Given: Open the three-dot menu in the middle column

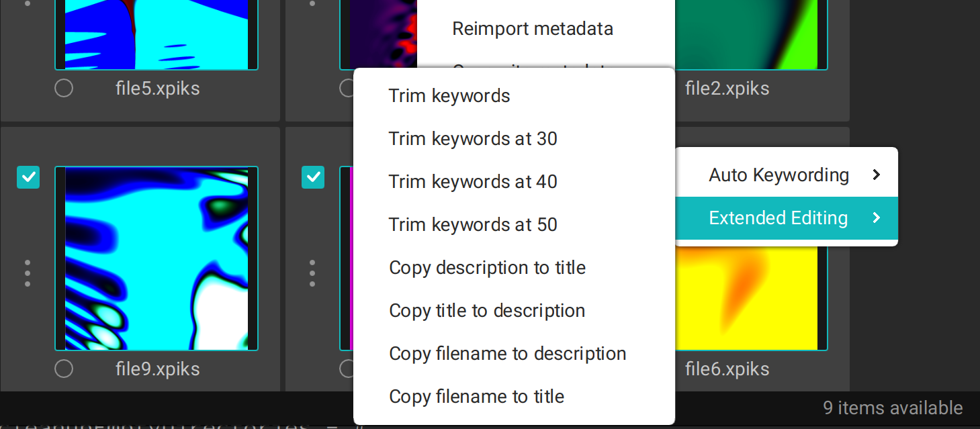Looking at the screenshot, I should click(x=312, y=273).
